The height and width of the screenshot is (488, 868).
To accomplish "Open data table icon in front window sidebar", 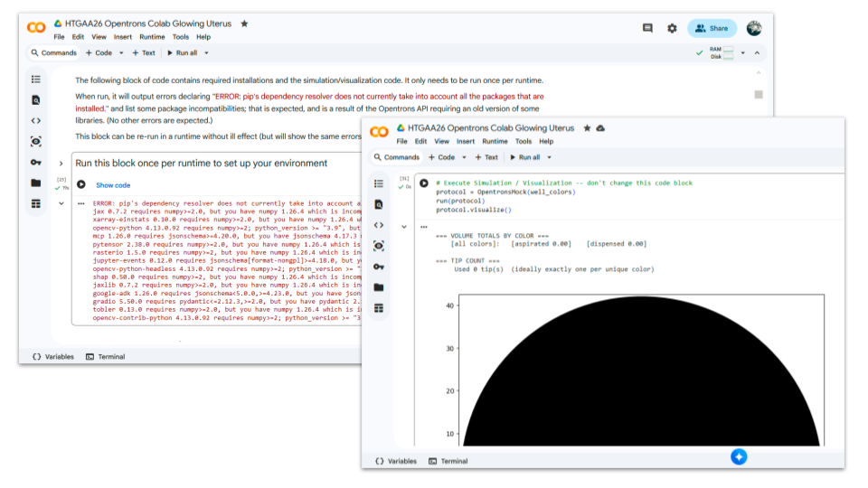I will [379, 308].
